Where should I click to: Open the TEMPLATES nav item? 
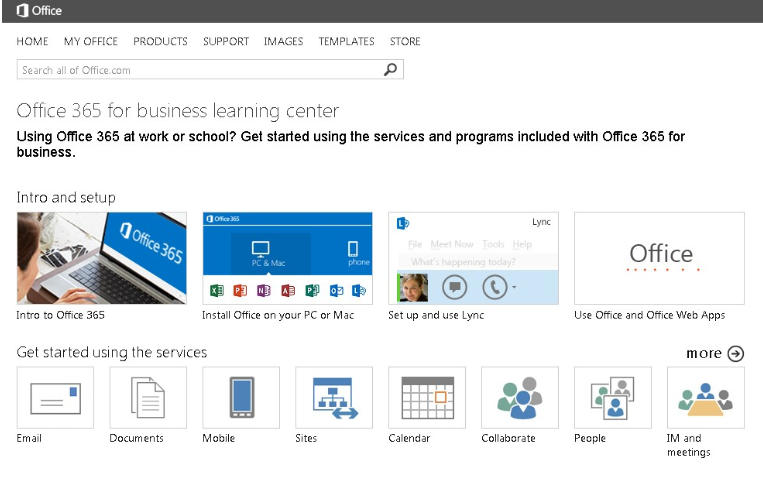[346, 41]
